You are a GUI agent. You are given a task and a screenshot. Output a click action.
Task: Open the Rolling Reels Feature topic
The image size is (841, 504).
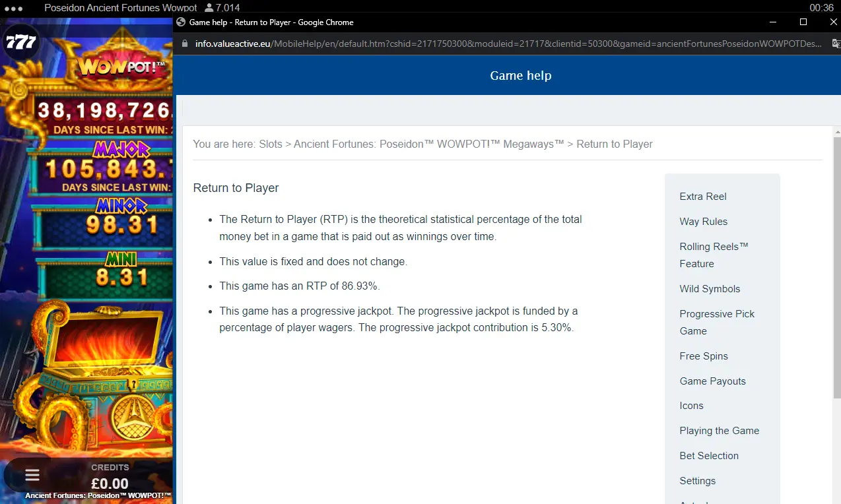(x=714, y=255)
